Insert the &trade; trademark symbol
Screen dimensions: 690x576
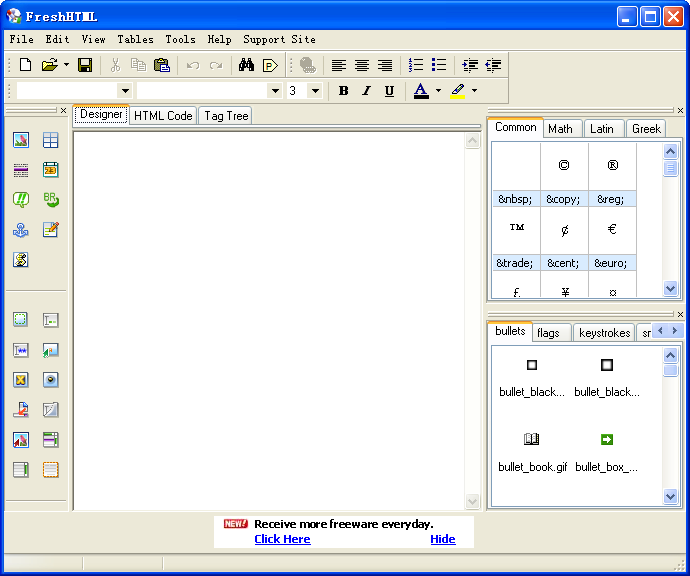point(516,239)
